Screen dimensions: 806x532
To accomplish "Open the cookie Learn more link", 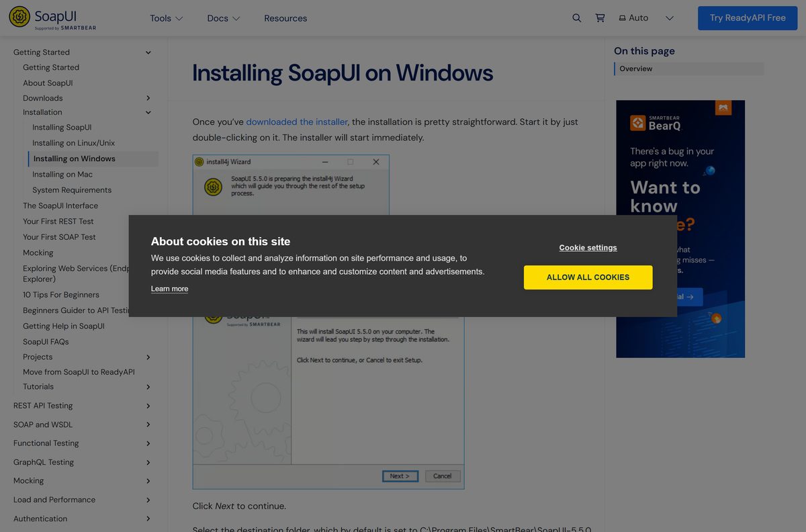I will tap(169, 289).
